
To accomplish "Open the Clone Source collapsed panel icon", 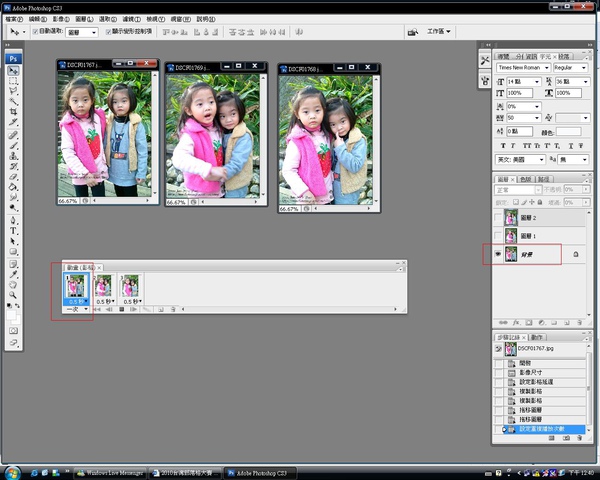I will tap(485, 80).
